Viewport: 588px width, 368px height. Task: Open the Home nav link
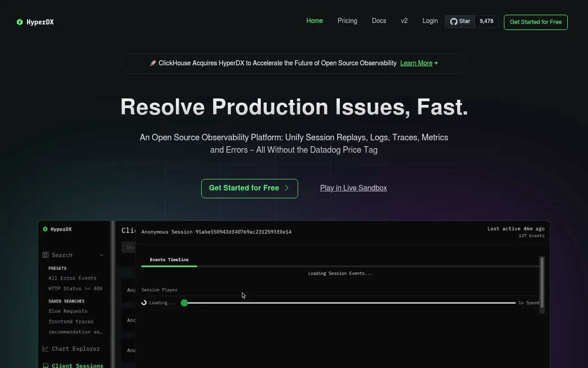click(315, 21)
